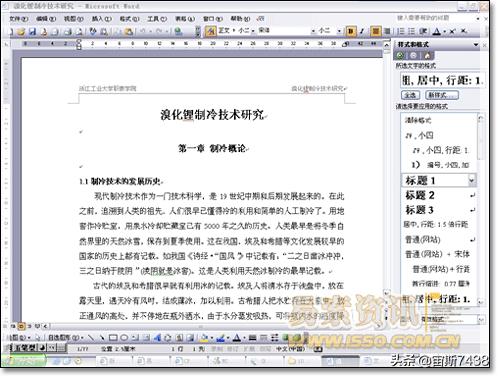This screenshot has width=500, height=378.
Task: Open the 样式和格式 task pane dropdown arrow
Action: point(476,45)
